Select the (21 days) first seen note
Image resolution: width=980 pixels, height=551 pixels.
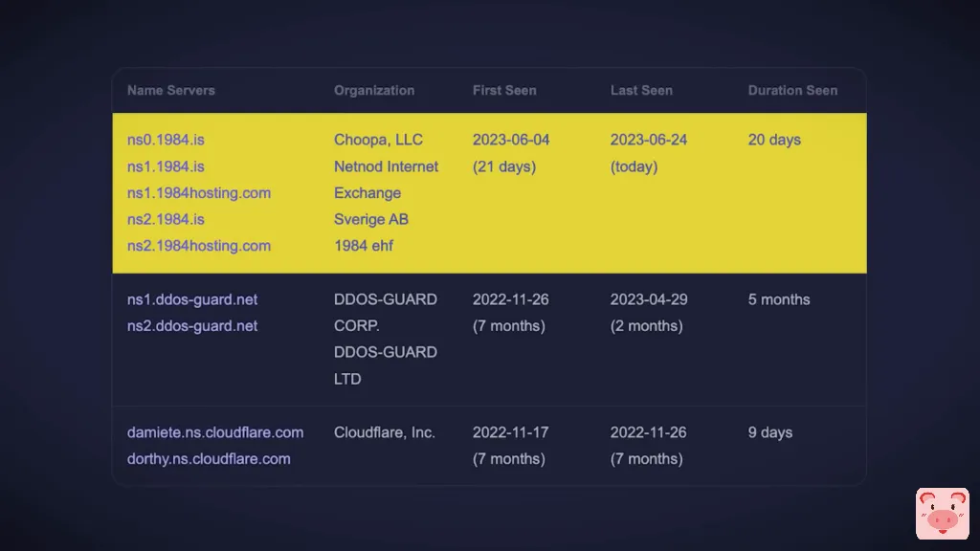(x=504, y=166)
